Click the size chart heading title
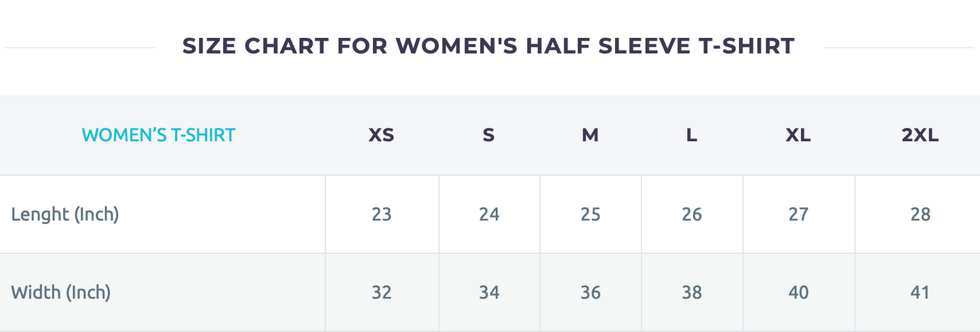Viewport: 980px width, 332px height. pos(488,46)
